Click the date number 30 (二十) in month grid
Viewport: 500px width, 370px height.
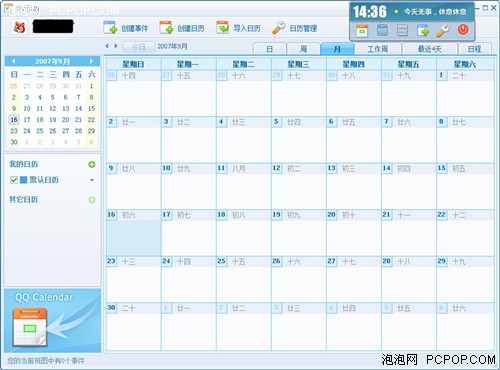pos(111,307)
